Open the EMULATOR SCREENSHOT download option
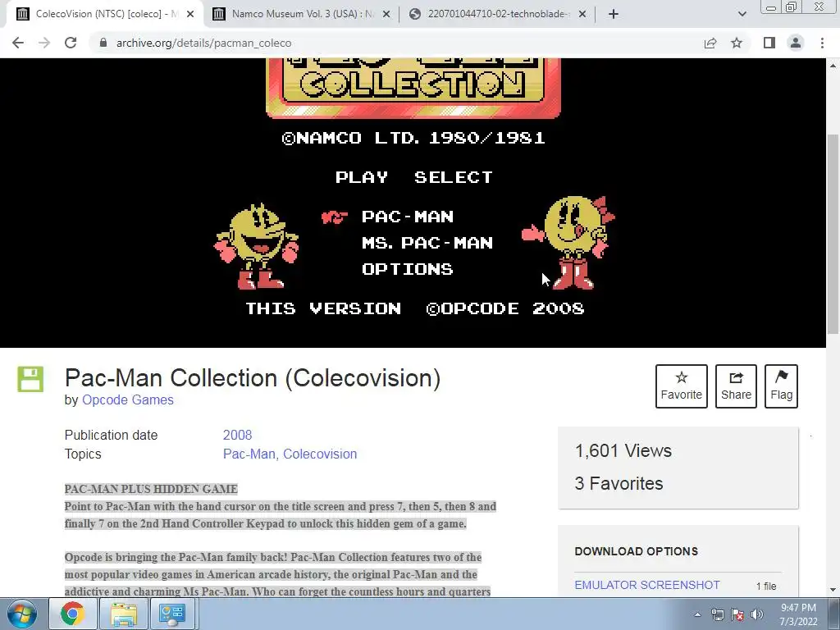 (647, 585)
